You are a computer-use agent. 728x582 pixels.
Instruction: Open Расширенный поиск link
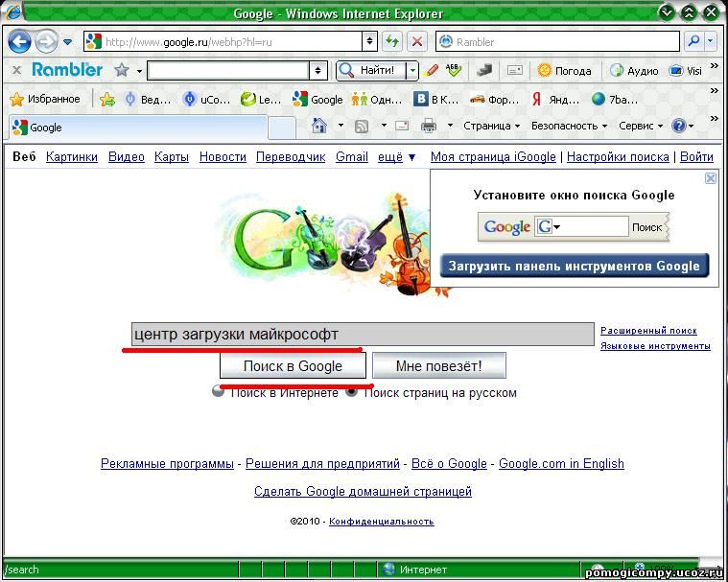(x=648, y=331)
